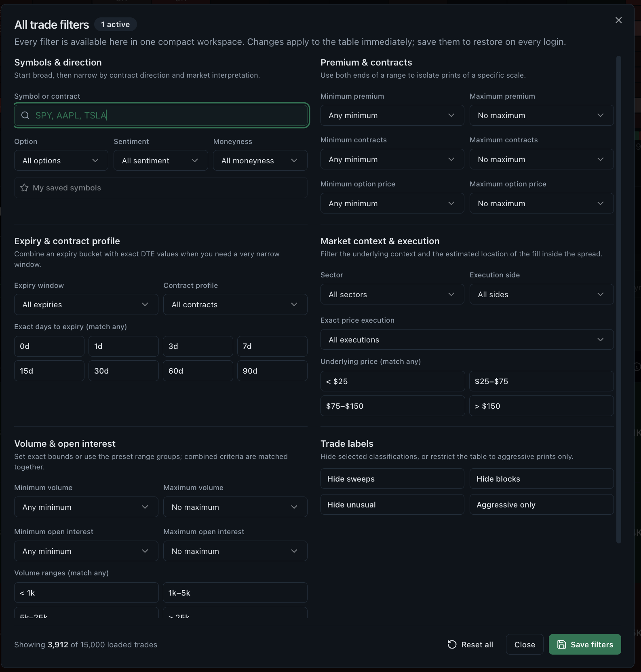Image resolution: width=641 pixels, height=672 pixels.
Task: Select the $75–$150 underlying price chip
Action: (392, 406)
